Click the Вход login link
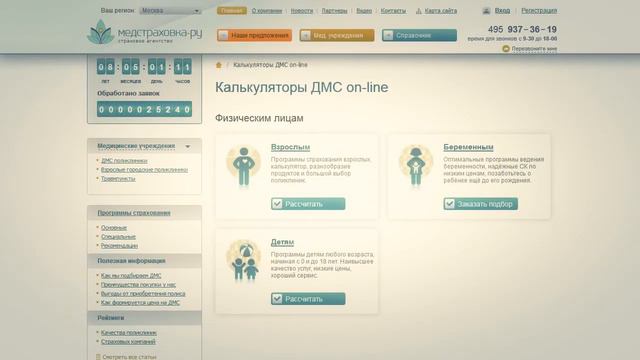The image size is (640, 360). point(502,11)
